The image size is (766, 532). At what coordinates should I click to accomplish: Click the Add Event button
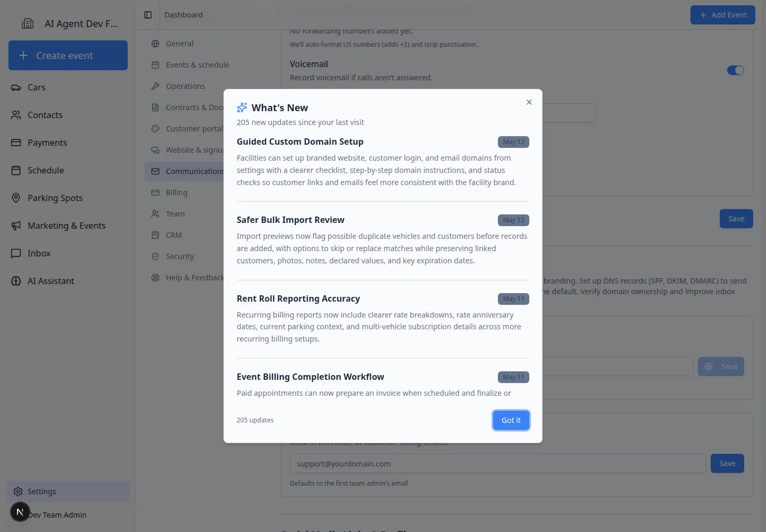point(723,15)
